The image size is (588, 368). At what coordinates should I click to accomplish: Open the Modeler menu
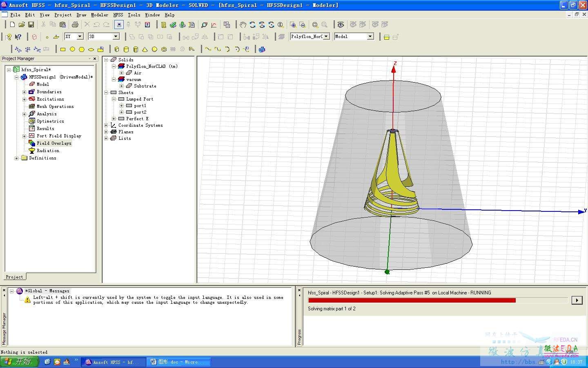pyautogui.click(x=100, y=15)
